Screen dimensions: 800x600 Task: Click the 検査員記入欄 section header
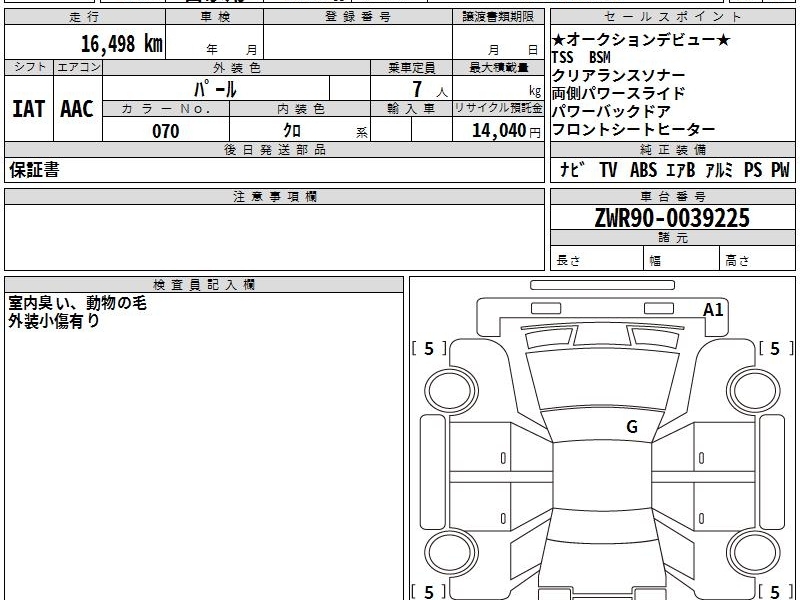coord(204,285)
